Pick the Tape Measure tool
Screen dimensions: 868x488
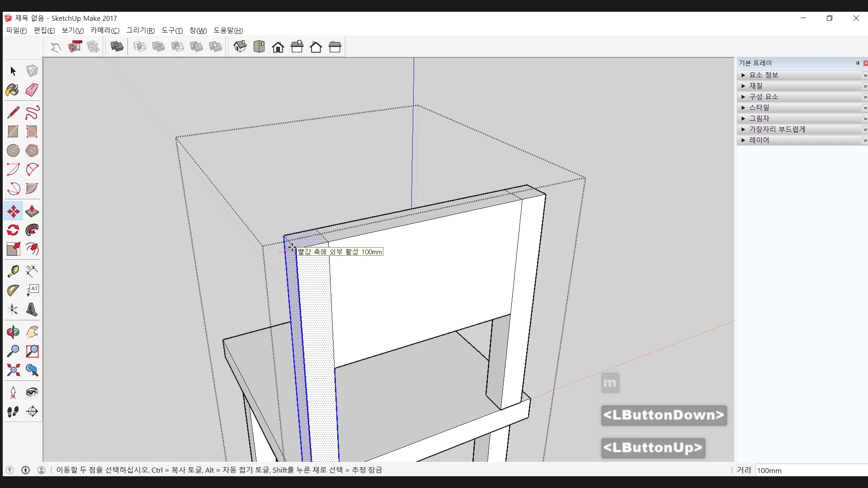(13, 271)
